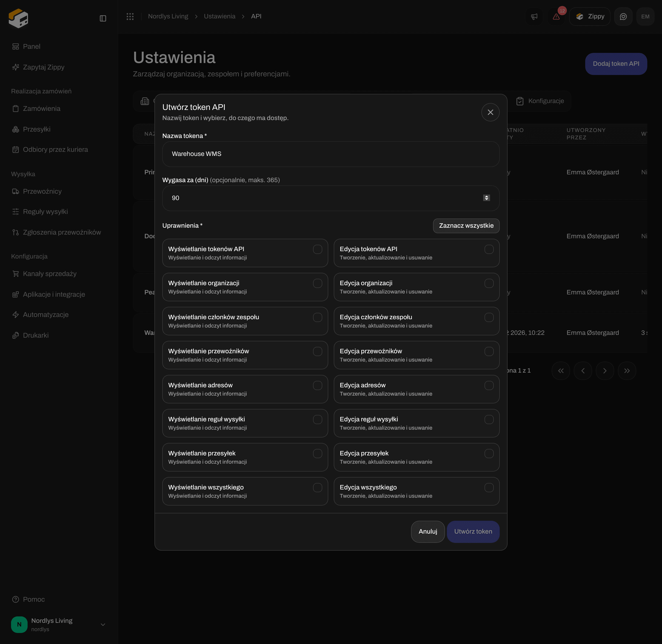
Task: Click the Zippy assistant button
Action: coord(590,17)
